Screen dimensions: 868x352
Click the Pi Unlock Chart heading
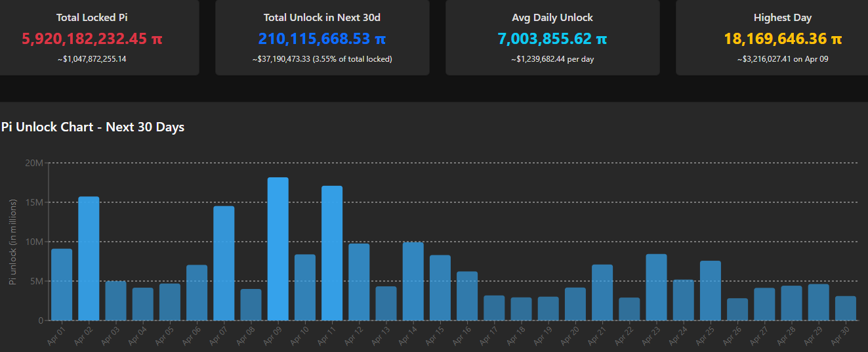[x=93, y=127]
